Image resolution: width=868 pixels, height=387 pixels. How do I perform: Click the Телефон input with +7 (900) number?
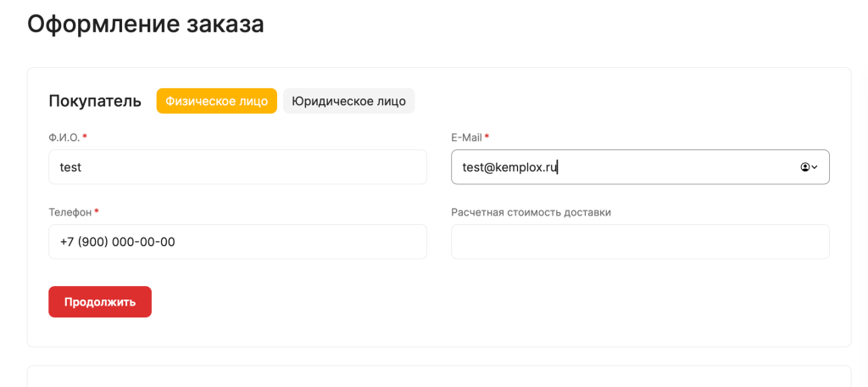point(237,242)
